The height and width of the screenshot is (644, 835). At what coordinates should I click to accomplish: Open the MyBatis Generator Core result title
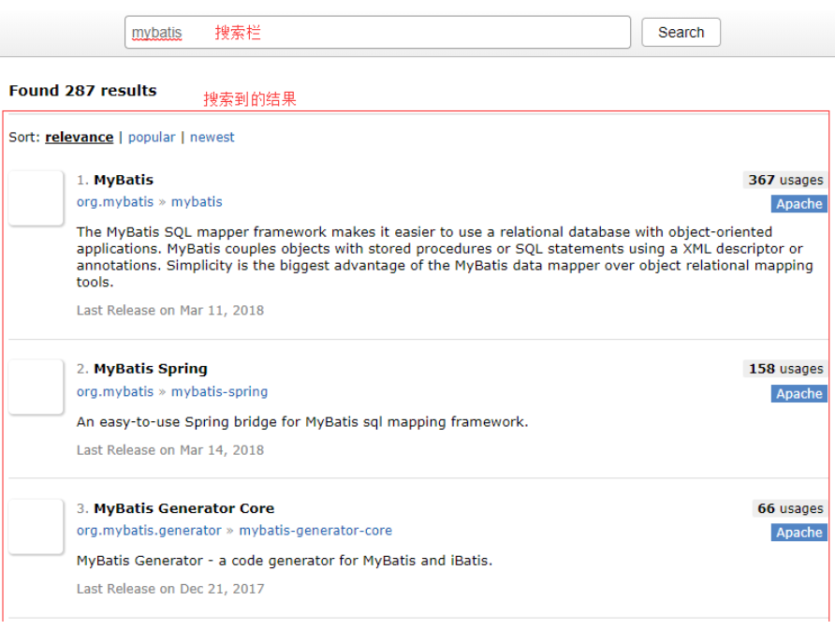point(184,508)
